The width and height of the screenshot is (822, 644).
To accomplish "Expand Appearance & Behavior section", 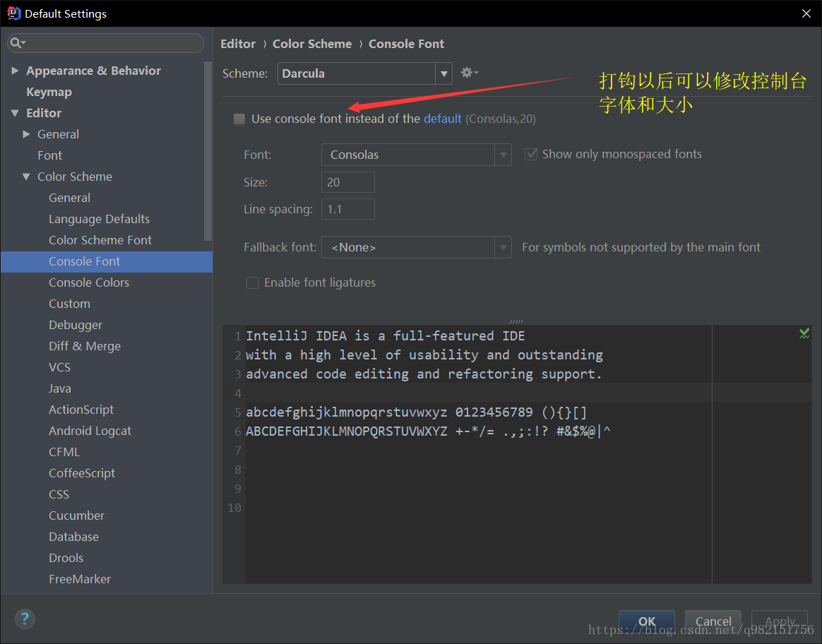I will pos(16,70).
